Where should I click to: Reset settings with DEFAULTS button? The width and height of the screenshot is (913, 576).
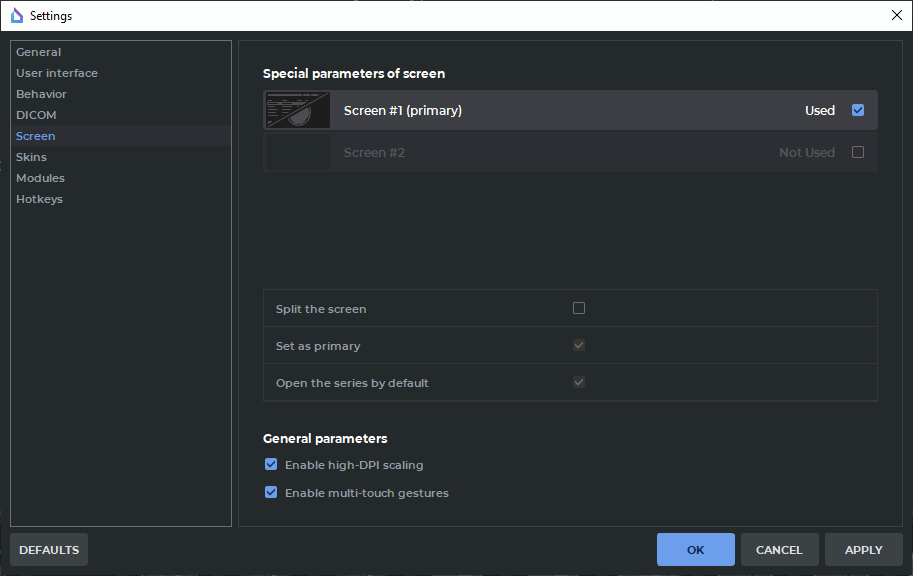(49, 550)
